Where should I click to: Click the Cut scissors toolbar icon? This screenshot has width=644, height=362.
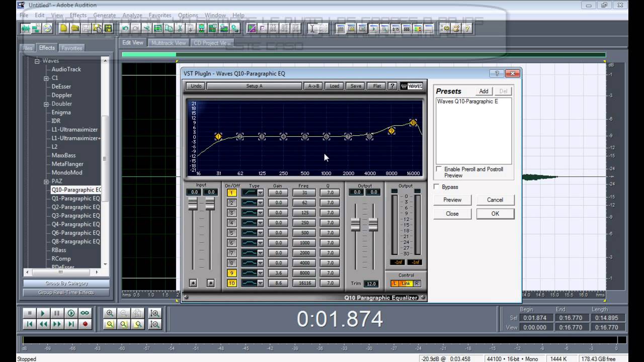(180, 29)
